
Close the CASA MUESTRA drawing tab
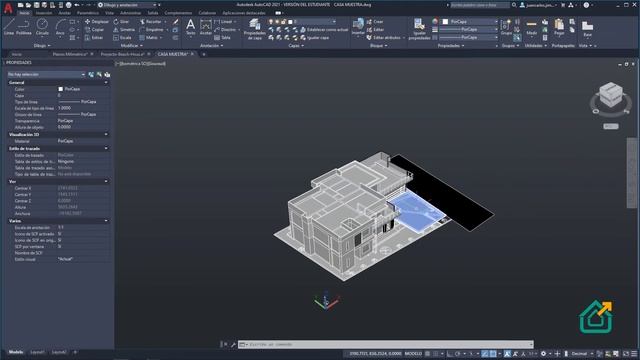(x=192, y=54)
